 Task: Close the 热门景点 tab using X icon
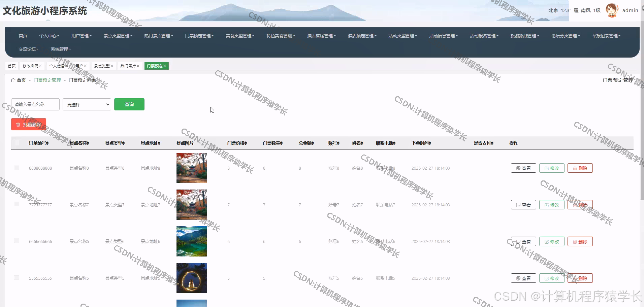[x=138, y=66]
